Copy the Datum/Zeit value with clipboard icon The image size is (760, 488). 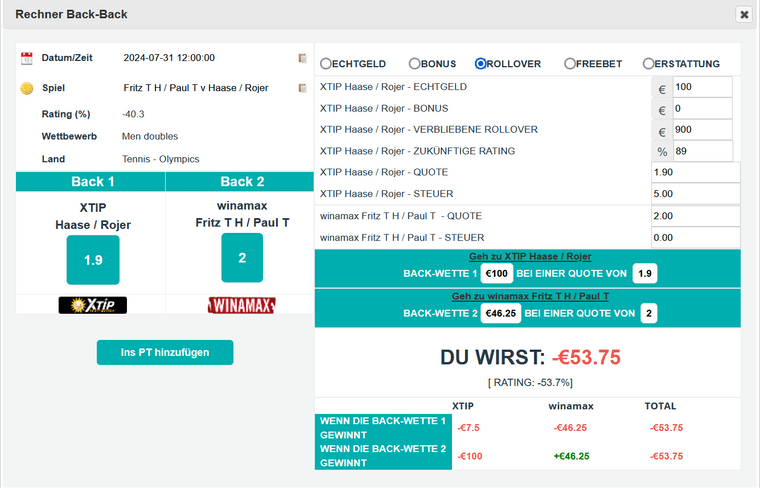point(302,58)
